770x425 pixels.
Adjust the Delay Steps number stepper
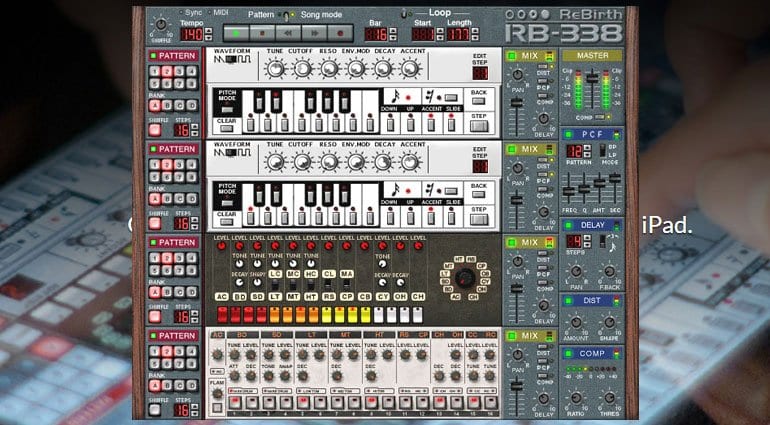point(587,241)
